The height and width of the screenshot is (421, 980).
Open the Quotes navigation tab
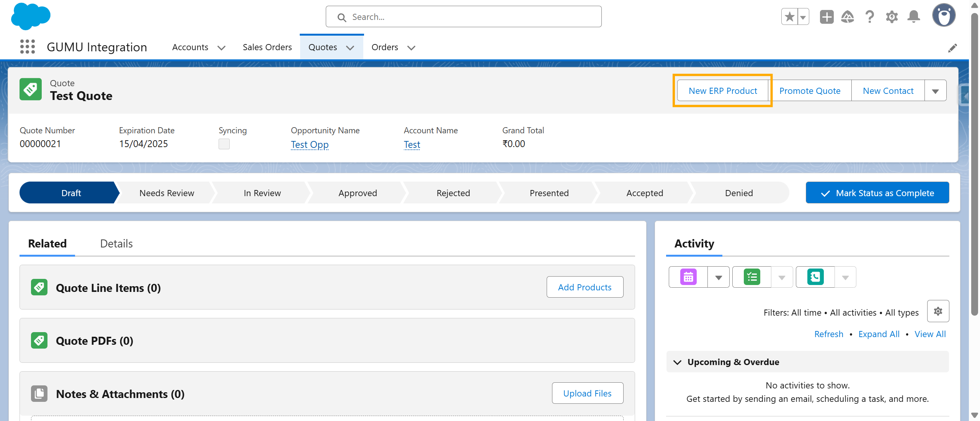(323, 47)
